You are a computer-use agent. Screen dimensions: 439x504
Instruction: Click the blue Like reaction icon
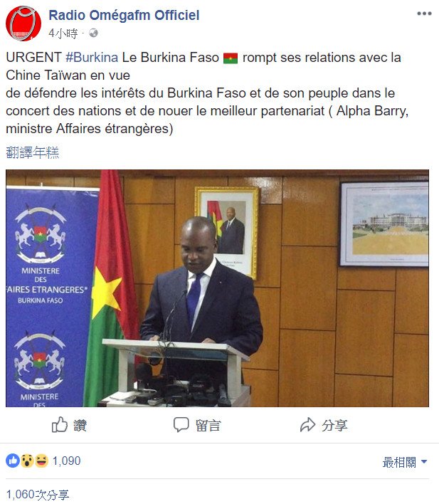point(13,461)
